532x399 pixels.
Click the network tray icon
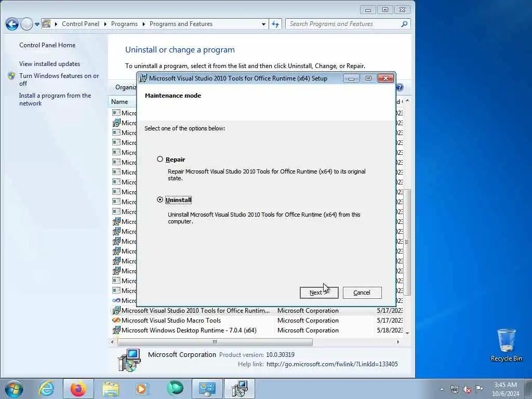pos(454,389)
